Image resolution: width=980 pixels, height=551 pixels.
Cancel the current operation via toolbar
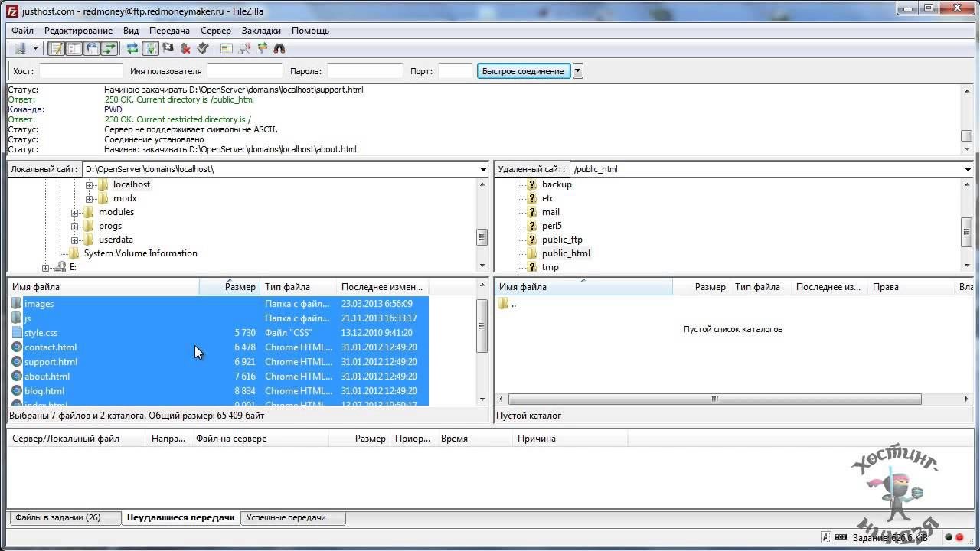pos(168,48)
